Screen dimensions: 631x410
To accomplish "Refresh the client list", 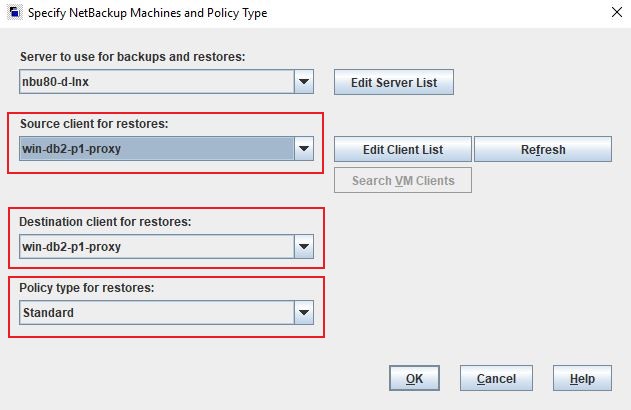I will 542,150.
